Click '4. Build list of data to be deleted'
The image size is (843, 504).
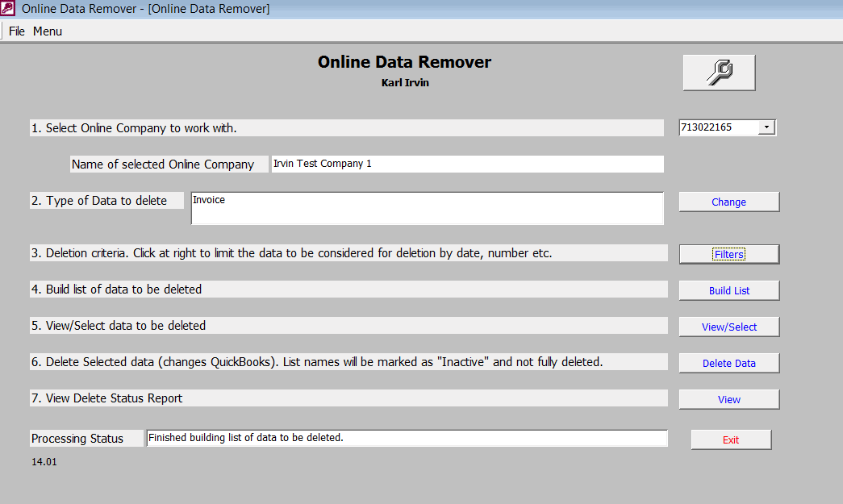pos(348,289)
